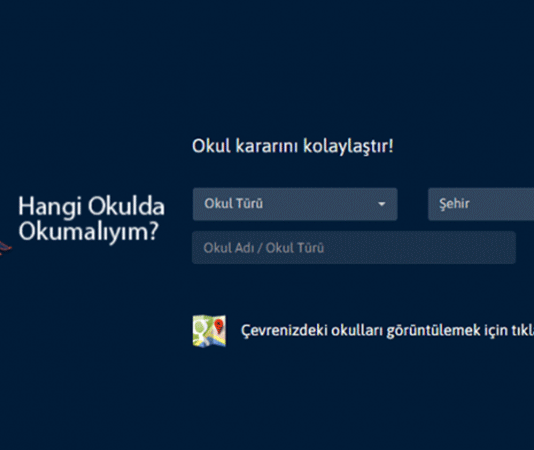Open nearby schools via the map thumbnail
This screenshot has height=450, width=534.
click(209, 331)
